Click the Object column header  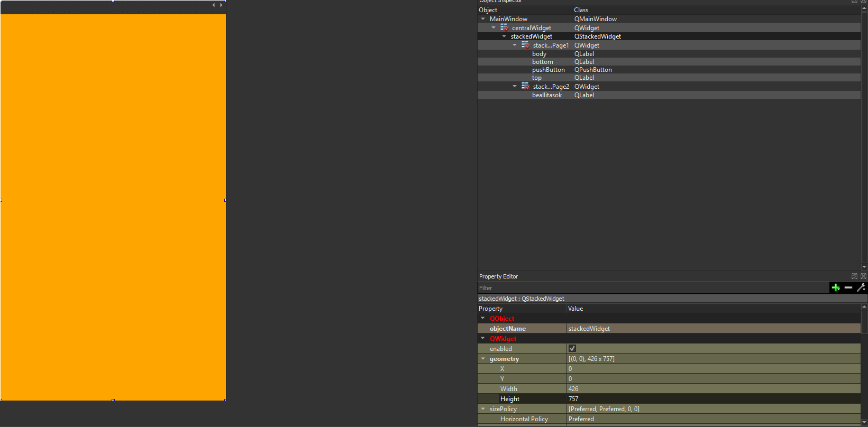click(525, 10)
